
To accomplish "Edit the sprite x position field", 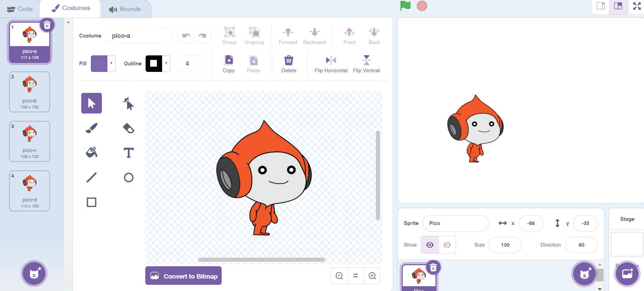I will point(531,223).
